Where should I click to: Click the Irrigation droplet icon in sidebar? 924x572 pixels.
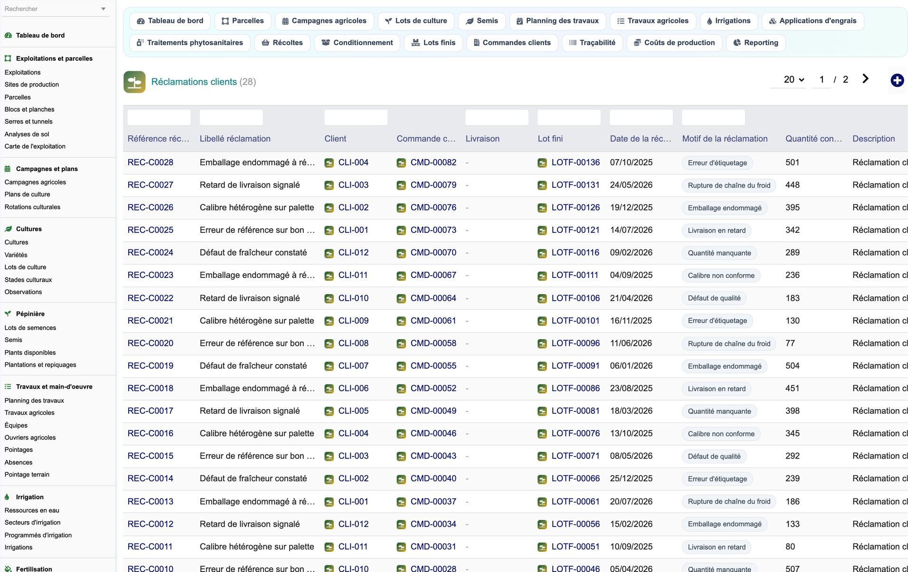click(7, 497)
